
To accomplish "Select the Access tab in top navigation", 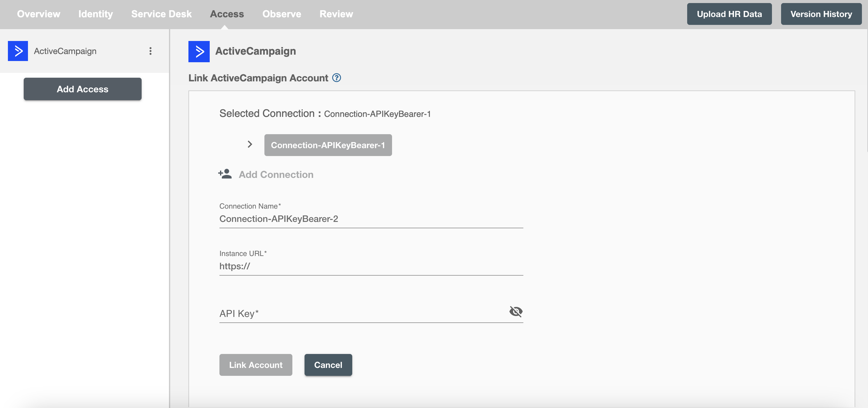I will coord(227,14).
